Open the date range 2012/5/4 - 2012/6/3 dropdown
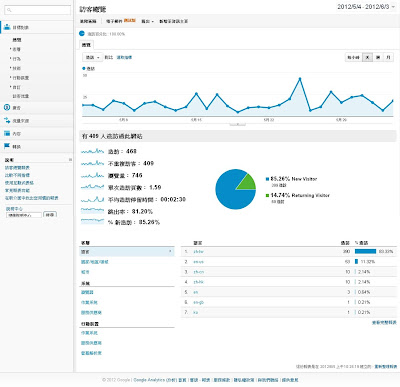The width and height of the screenshot is (400, 387). (x=366, y=7)
